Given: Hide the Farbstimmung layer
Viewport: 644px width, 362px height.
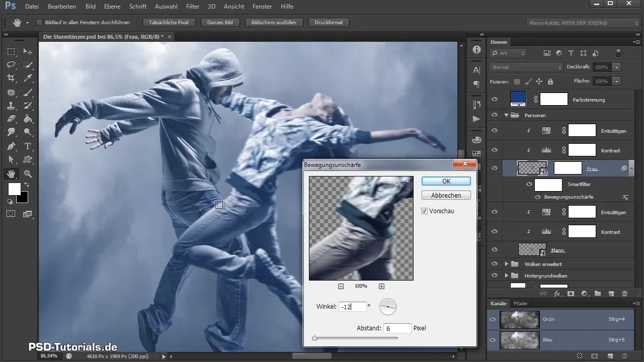Looking at the screenshot, I should click(x=495, y=100).
